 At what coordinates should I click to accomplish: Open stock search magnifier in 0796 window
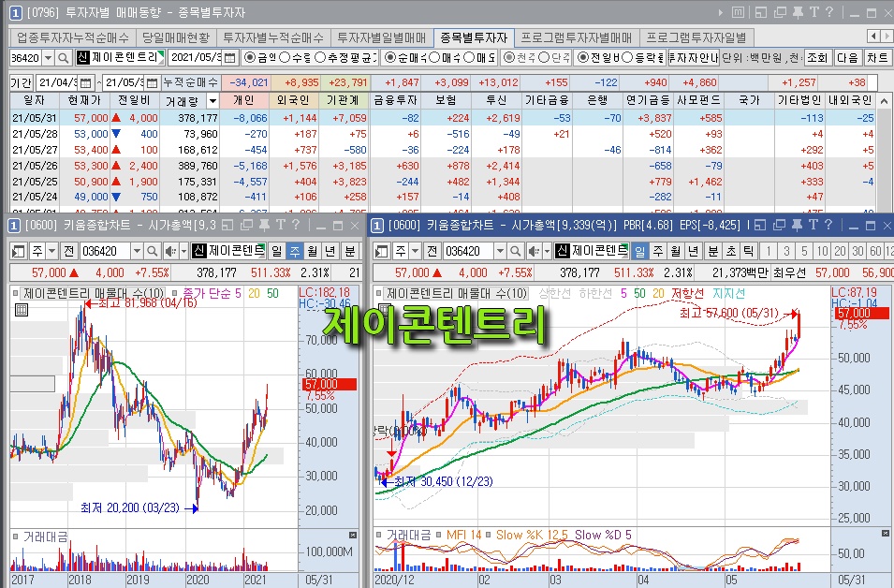64,58
